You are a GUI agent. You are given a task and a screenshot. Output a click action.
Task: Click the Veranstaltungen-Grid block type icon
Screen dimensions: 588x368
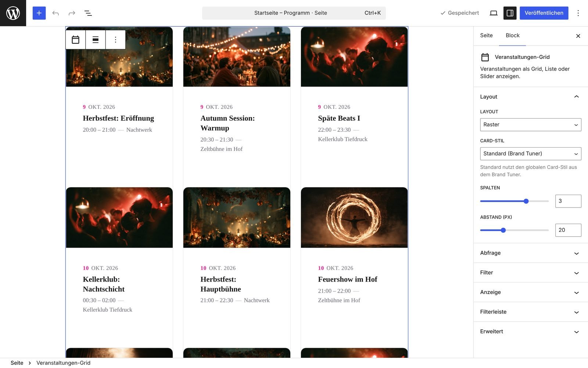tap(76, 40)
